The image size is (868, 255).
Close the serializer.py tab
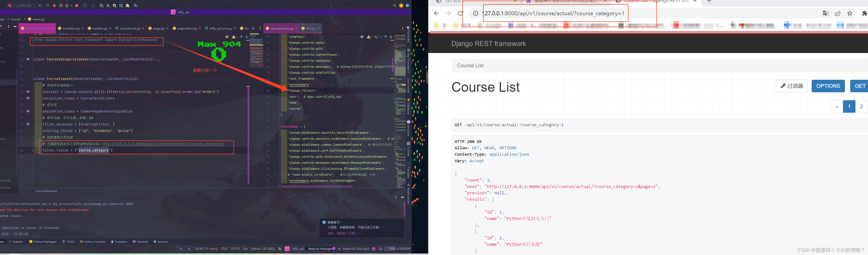82,28
